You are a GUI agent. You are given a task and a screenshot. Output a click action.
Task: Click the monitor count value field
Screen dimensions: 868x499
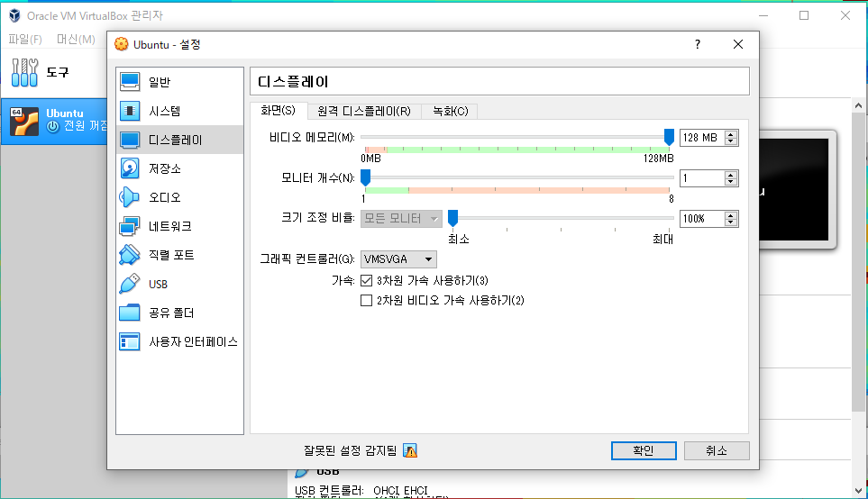tap(702, 178)
